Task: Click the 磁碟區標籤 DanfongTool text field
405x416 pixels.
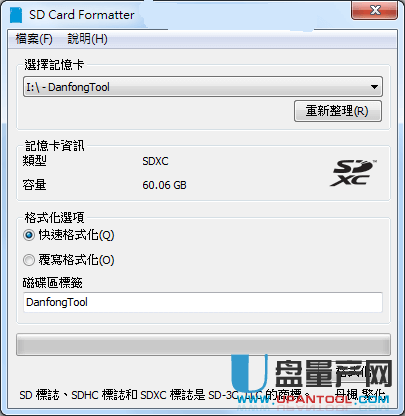Action: (x=203, y=302)
